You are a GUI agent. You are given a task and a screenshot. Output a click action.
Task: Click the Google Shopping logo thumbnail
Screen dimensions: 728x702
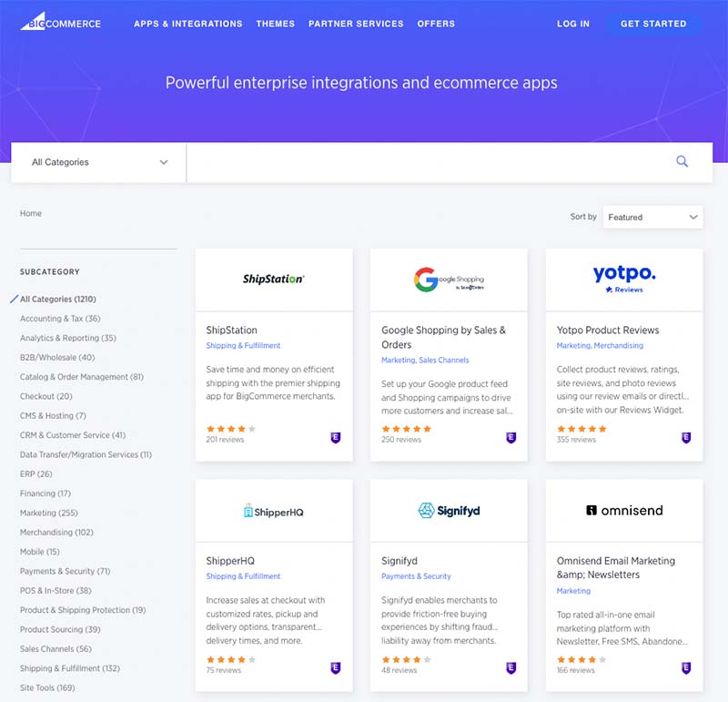[449, 280]
